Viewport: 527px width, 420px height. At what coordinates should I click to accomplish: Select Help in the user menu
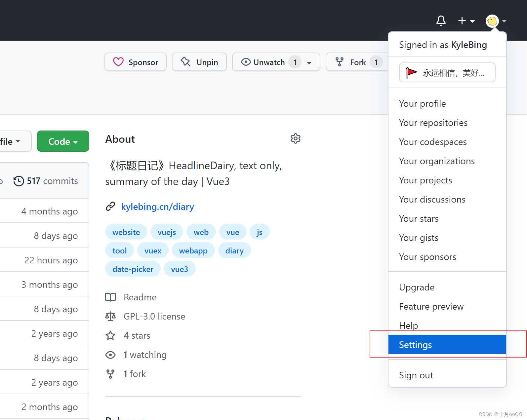tap(447, 325)
